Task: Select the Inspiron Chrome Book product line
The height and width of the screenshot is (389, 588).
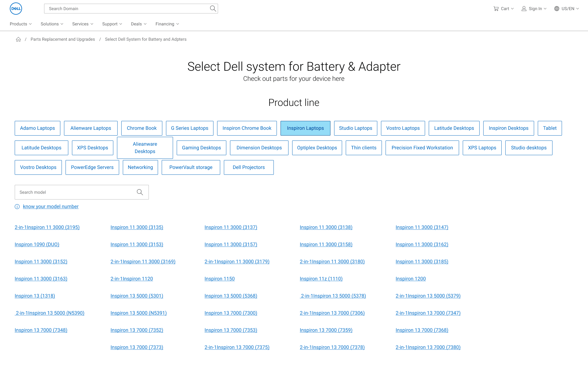Action: (247, 128)
